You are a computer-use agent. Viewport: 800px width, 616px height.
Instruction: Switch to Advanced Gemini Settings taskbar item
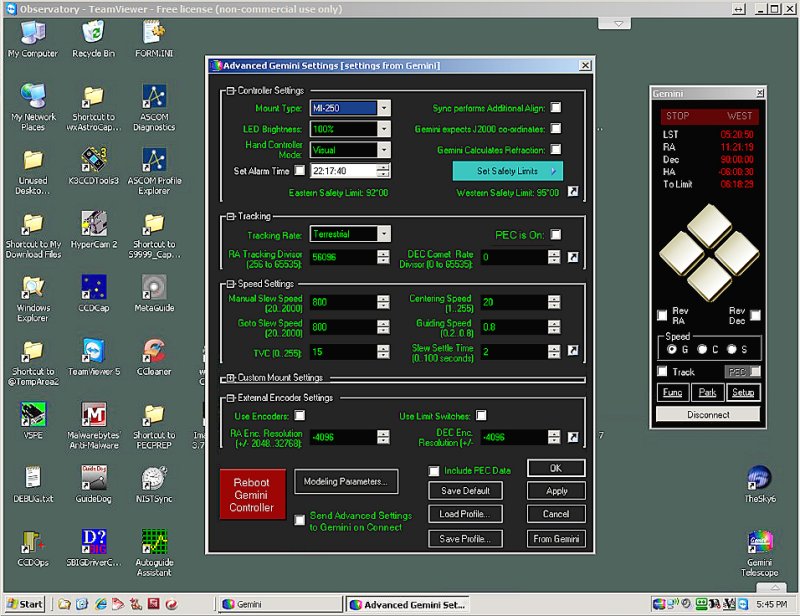point(407,604)
